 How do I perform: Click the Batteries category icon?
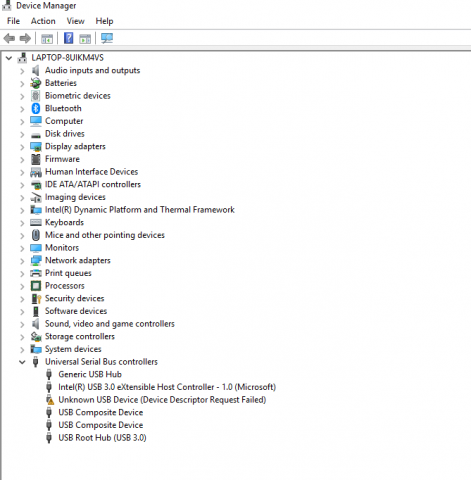point(36,83)
